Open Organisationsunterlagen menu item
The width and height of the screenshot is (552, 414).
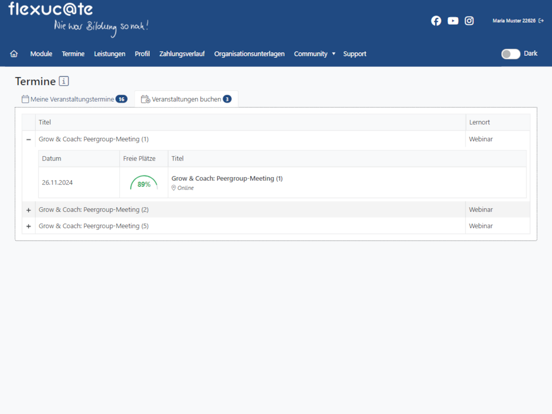click(x=249, y=54)
